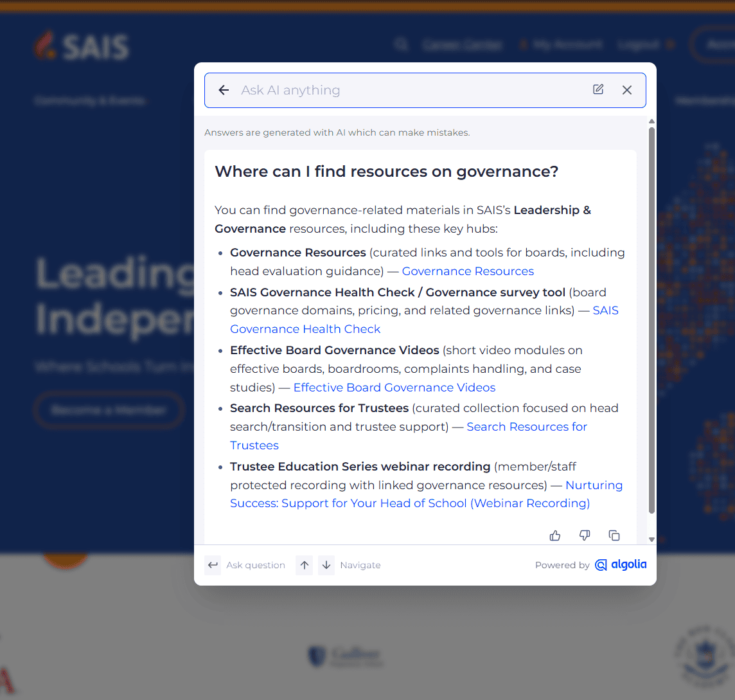The height and width of the screenshot is (700, 735).
Task: Copy the AI answer to the clipboard
Action: pos(614,535)
